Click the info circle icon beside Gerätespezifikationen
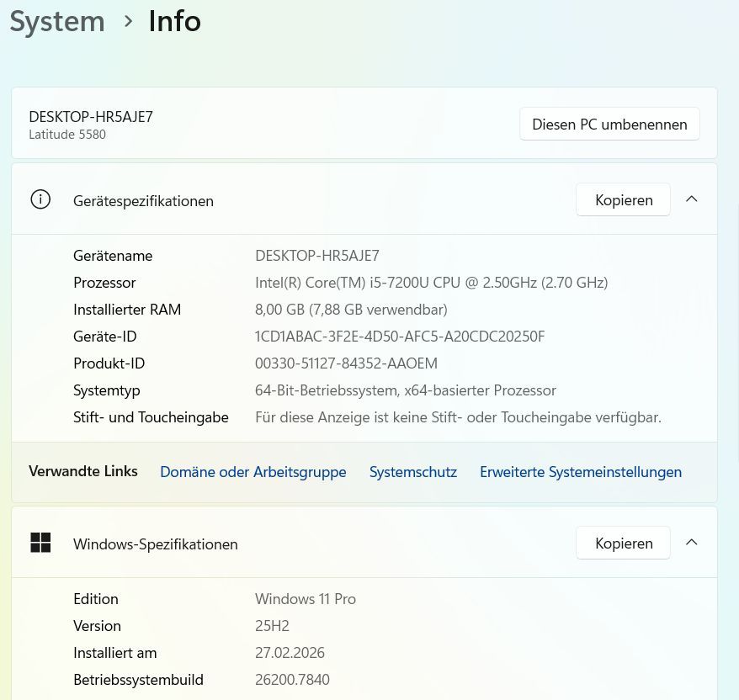The height and width of the screenshot is (700, 739). [x=40, y=199]
